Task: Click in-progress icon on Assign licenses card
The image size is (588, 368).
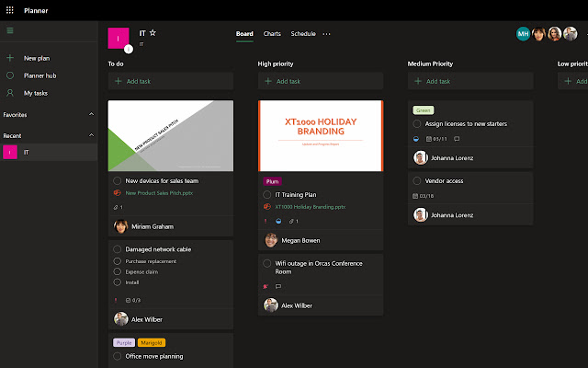Action: coord(416,139)
